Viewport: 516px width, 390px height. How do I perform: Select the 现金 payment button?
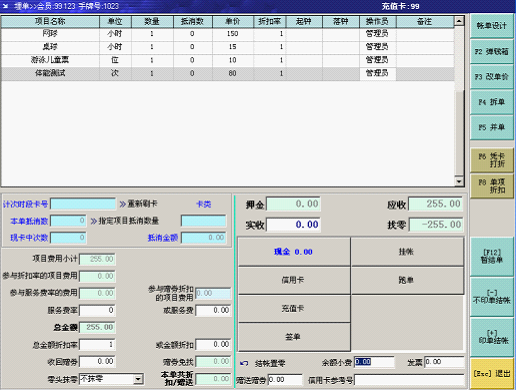[294, 252]
